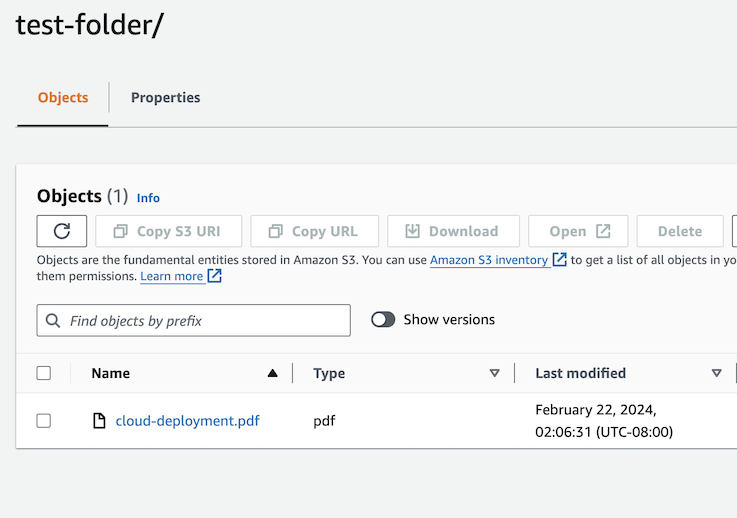The height and width of the screenshot is (518, 737).
Task: Open the cloud-deployment.pdf object link
Action: [187, 421]
